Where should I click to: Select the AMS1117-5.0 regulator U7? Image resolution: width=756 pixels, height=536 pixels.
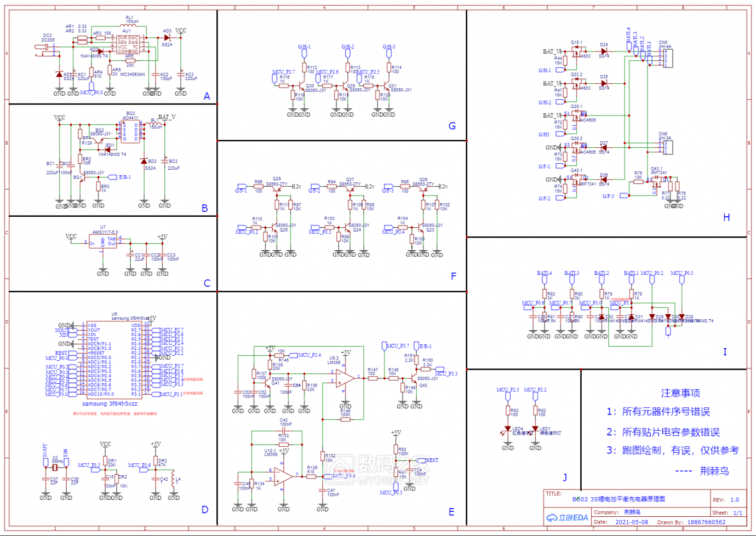click(x=104, y=241)
